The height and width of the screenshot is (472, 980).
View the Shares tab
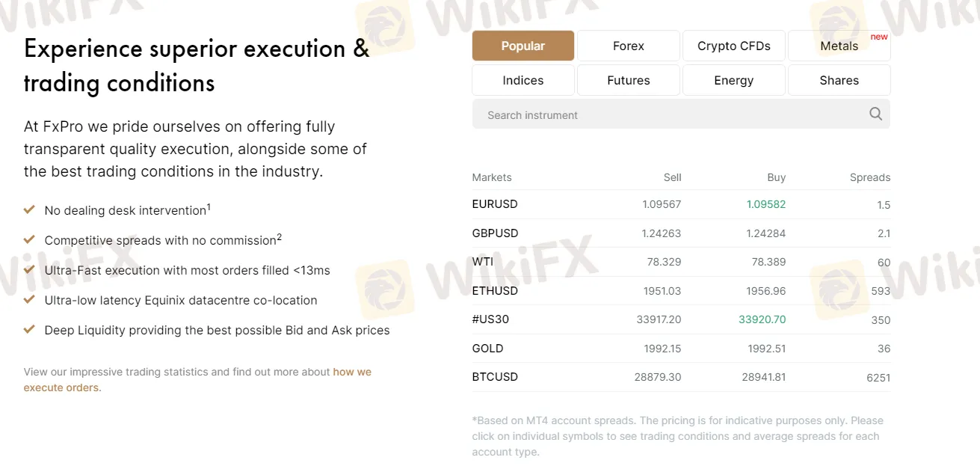[x=839, y=80]
